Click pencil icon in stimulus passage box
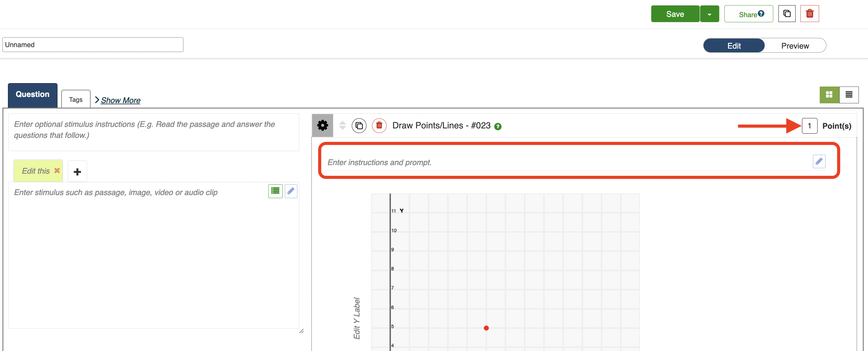Image resolution: width=868 pixels, height=351 pixels. [291, 191]
